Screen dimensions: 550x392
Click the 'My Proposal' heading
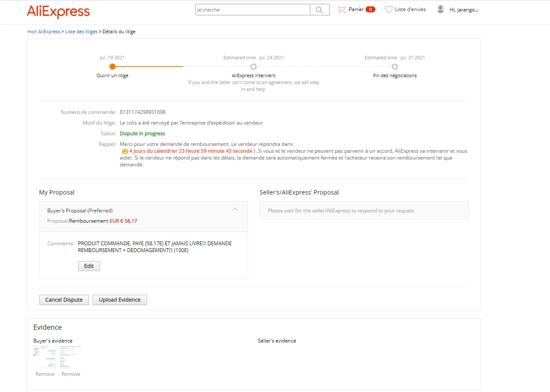[x=57, y=192]
